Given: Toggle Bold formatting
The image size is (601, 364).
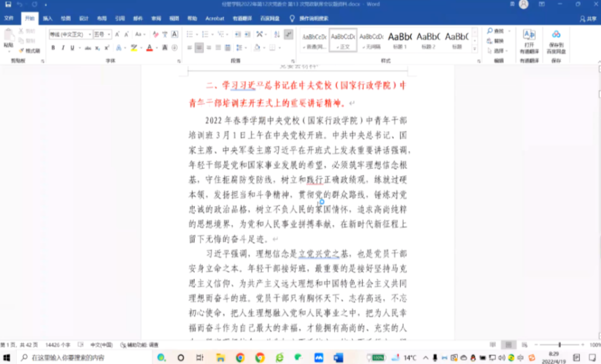Looking at the screenshot, I should (x=54, y=48).
